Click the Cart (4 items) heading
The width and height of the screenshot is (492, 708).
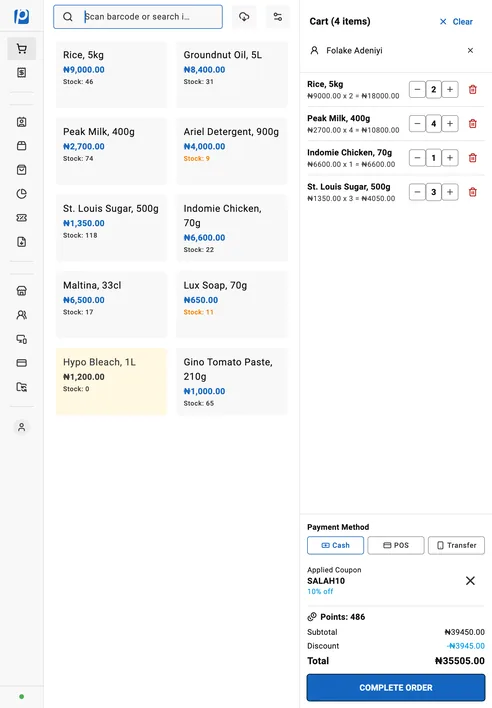tap(340, 21)
